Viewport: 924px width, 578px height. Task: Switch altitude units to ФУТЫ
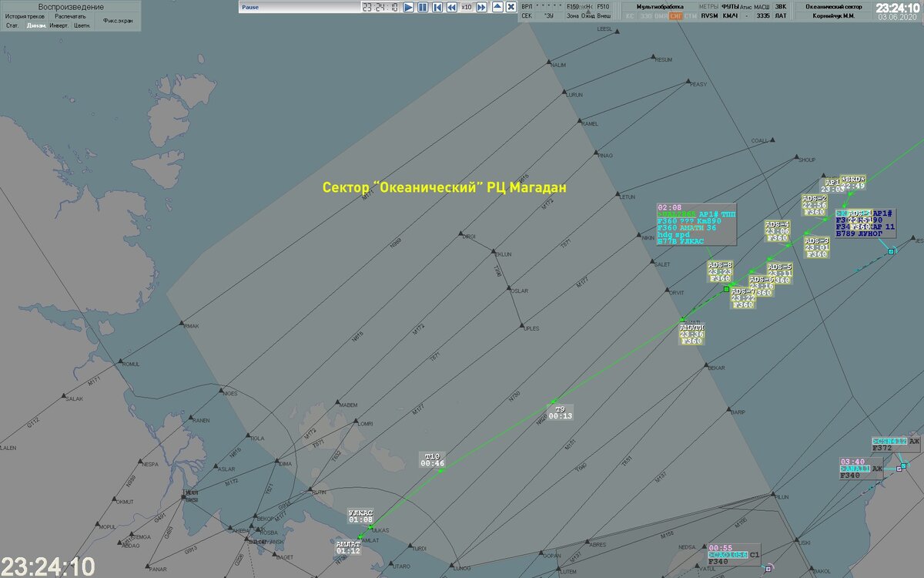pos(730,6)
